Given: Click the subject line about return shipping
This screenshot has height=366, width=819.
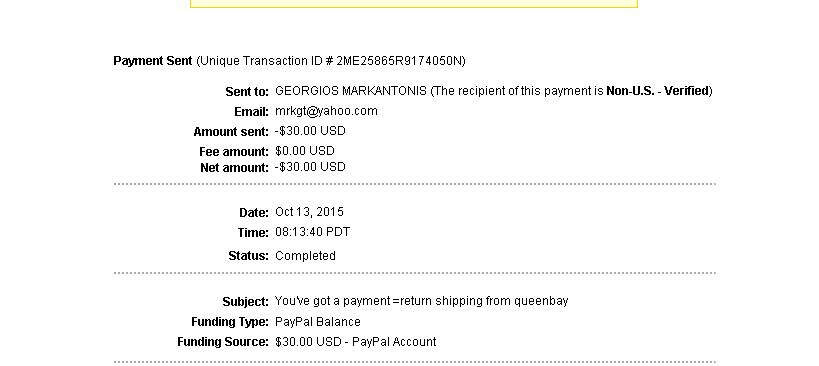Looking at the screenshot, I should [422, 301].
